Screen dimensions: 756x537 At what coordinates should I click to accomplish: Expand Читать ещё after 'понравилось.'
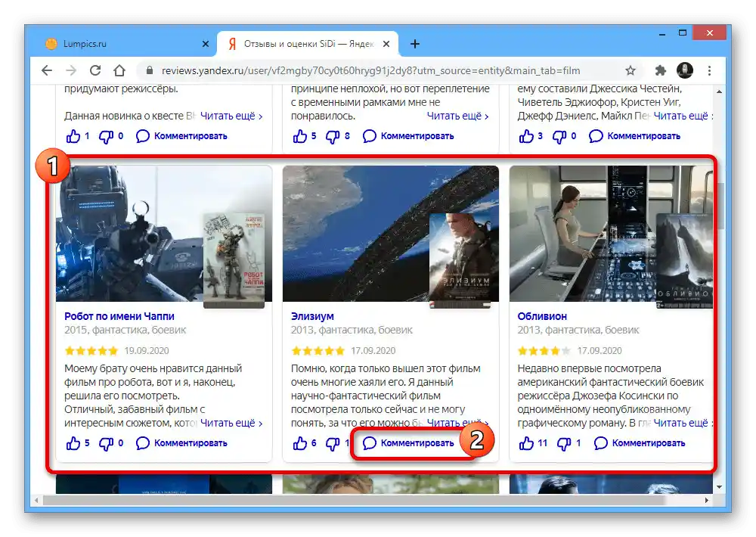tap(458, 116)
